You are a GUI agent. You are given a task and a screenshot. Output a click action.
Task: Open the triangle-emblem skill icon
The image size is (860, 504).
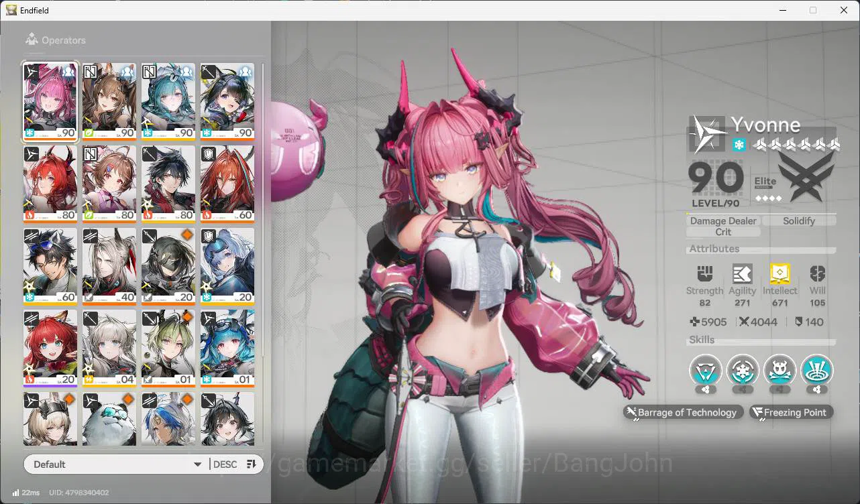[706, 370]
